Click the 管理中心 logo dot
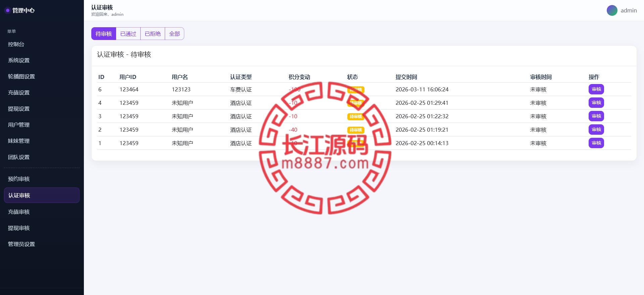 tap(7, 10)
